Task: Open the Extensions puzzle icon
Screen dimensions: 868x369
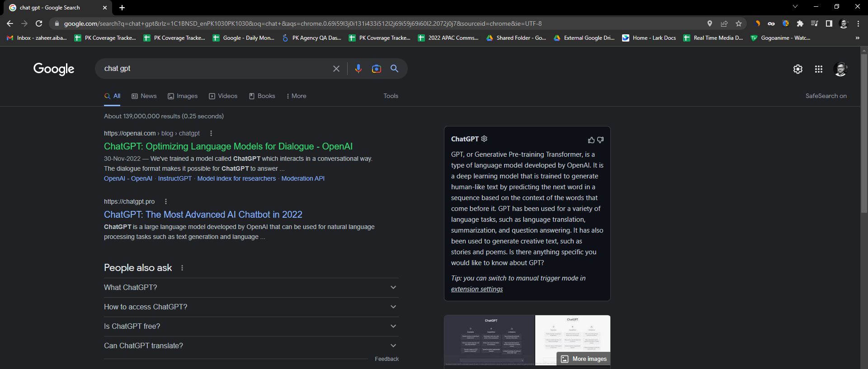Action: point(800,23)
